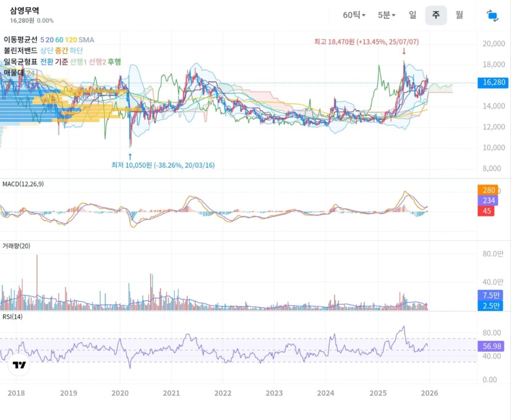Screen dimensions: 511x420
Task: Click the 일목균형표 indicator label
Action: point(20,62)
